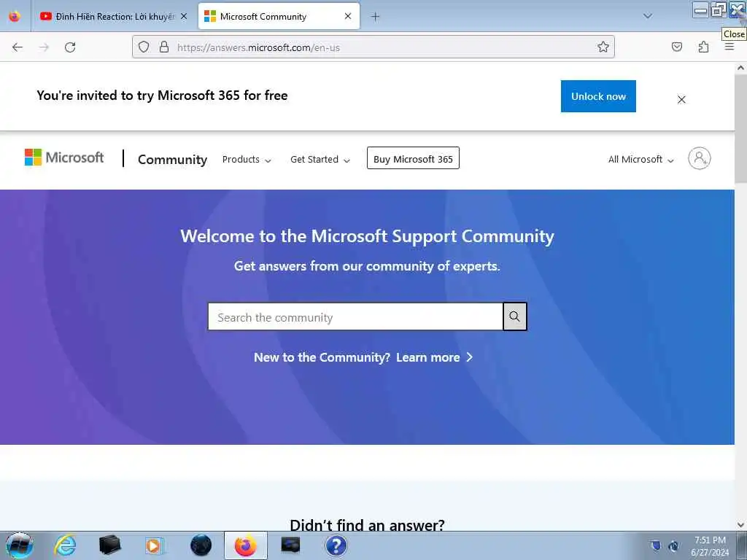Click the forward navigation arrow
Image resolution: width=747 pixels, height=560 pixels.
(44, 47)
